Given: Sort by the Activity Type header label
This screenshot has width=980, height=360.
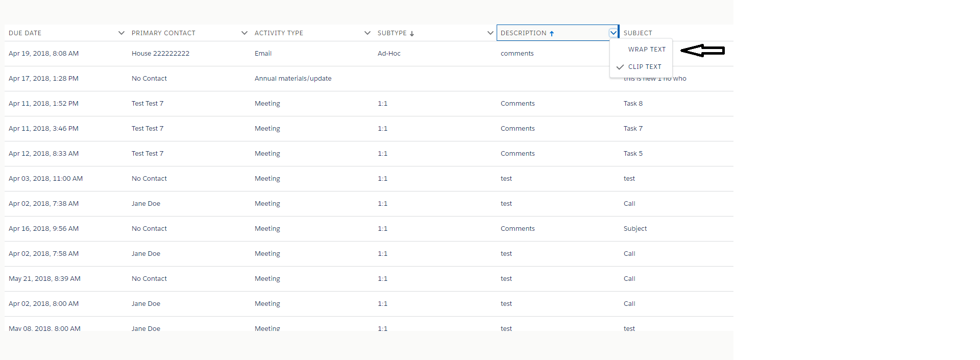Looking at the screenshot, I should [279, 33].
